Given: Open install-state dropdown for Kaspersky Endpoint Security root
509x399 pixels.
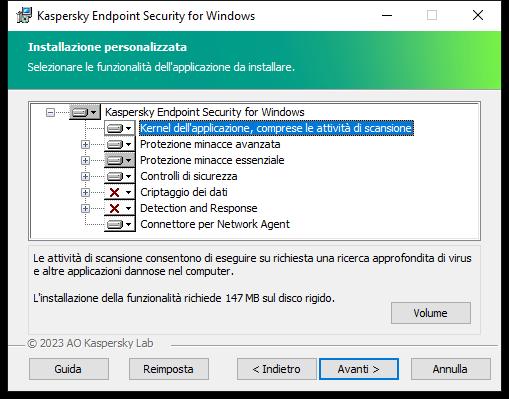Looking at the screenshot, I should pyautogui.click(x=85, y=112).
